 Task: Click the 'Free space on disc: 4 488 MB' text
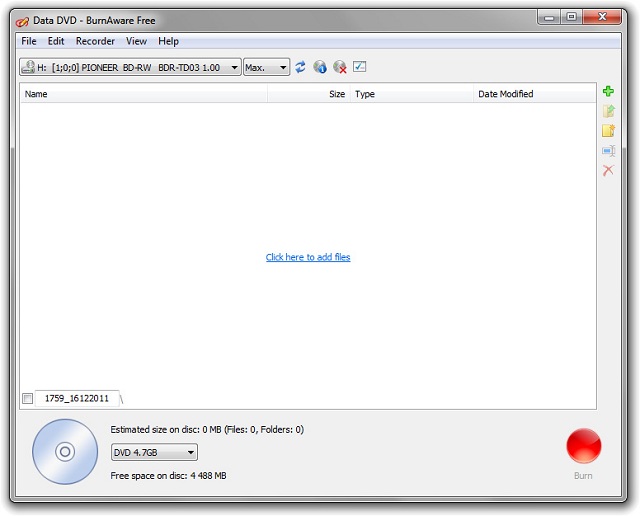tap(168, 476)
